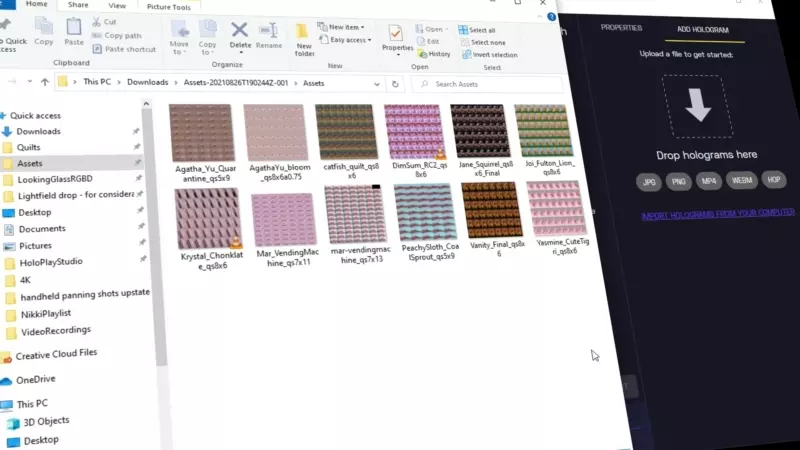Select the Mar_VendingMachine_qs7x11 thumbnail
800x450 pixels.
pyautogui.click(x=284, y=219)
